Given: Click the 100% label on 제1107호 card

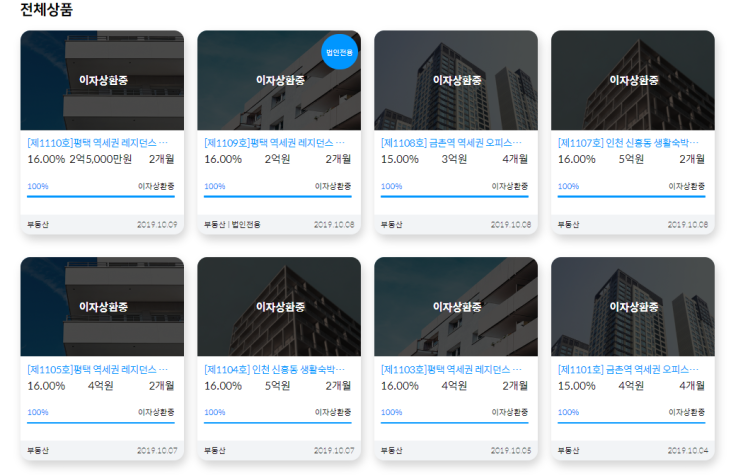Looking at the screenshot, I should click(x=568, y=186).
